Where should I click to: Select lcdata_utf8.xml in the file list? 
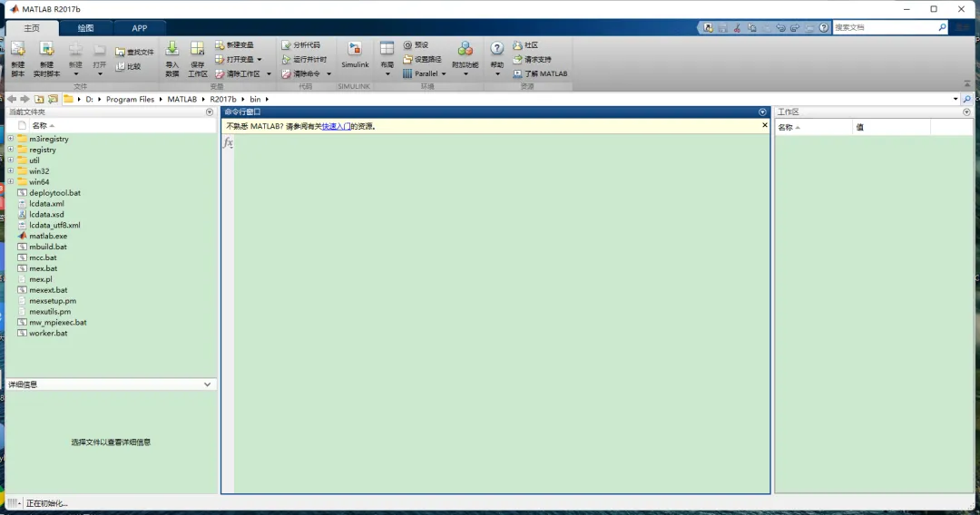(55, 226)
